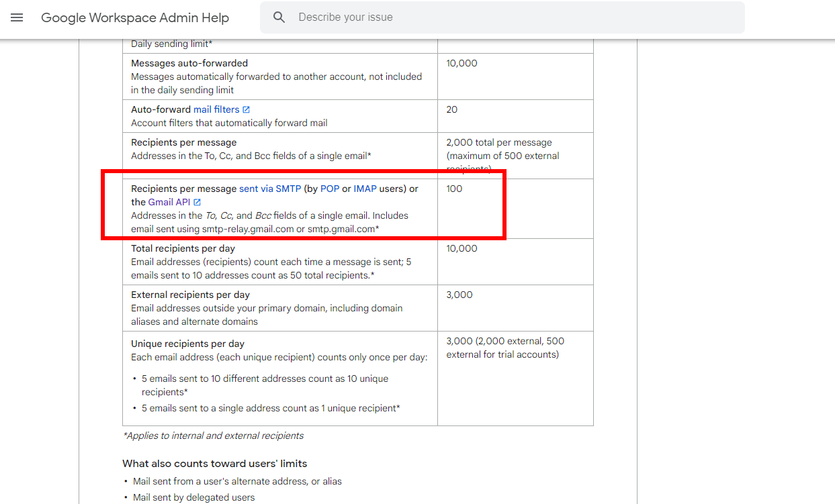This screenshot has height=504, width=835.
Task: Click bullet '5 emails sent to a single address'
Action: click(x=271, y=408)
